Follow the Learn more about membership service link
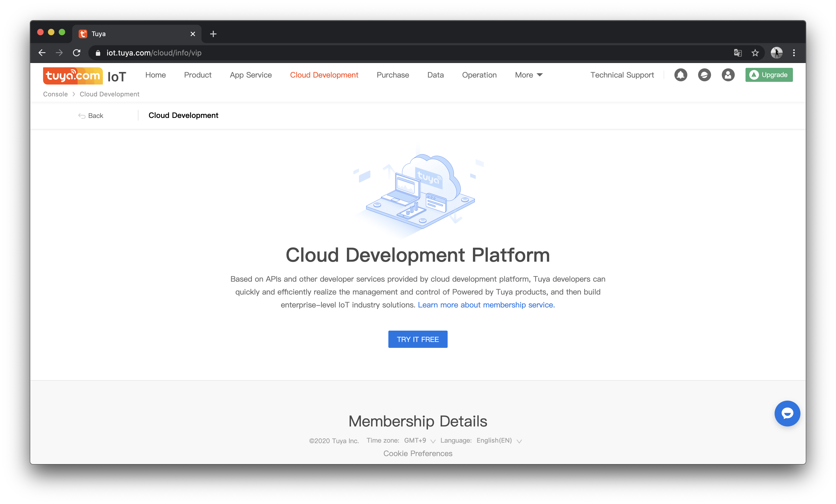The width and height of the screenshot is (836, 504). 486,305
